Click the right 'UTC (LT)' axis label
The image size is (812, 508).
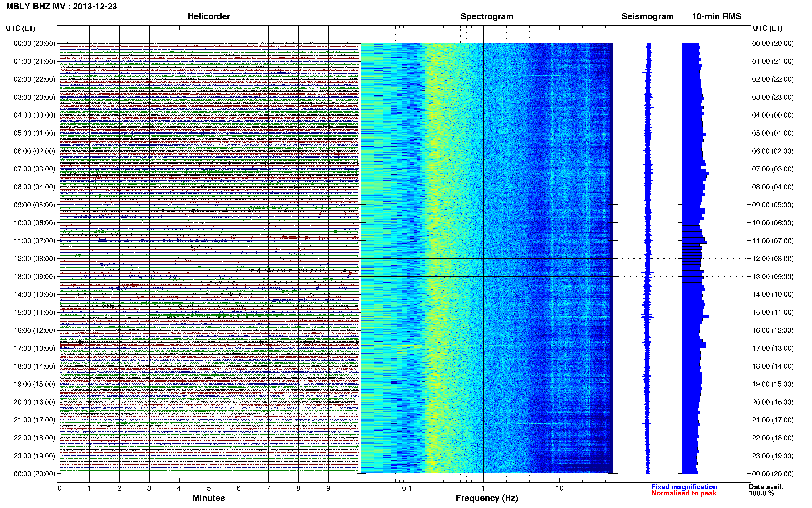767,28
